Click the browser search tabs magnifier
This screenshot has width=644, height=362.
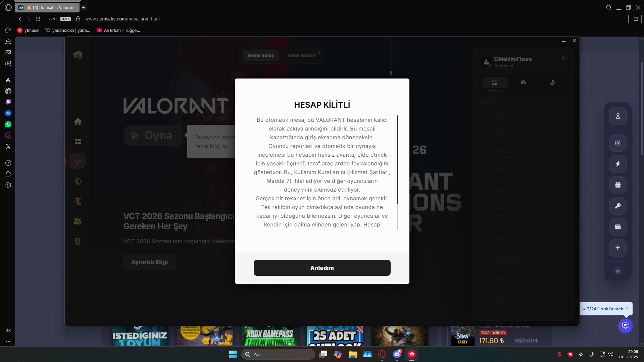coord(609,7)
